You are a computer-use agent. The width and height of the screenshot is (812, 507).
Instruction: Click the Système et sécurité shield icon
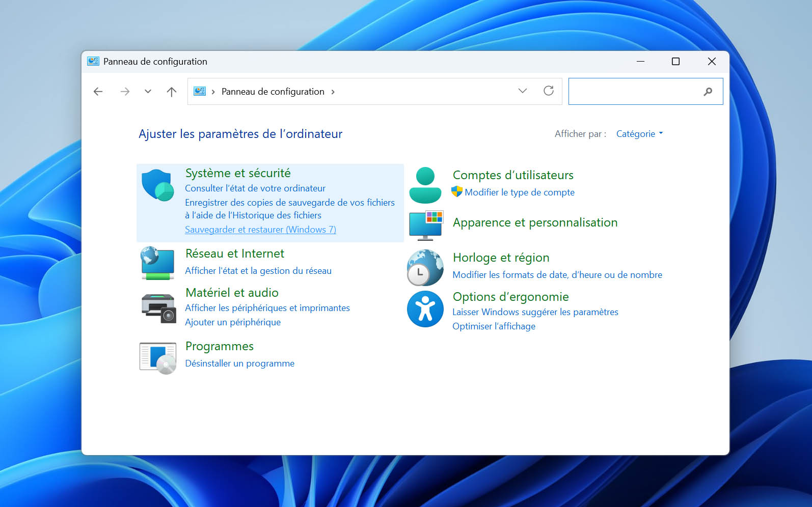pyautogui.click(x=158, y=185)
